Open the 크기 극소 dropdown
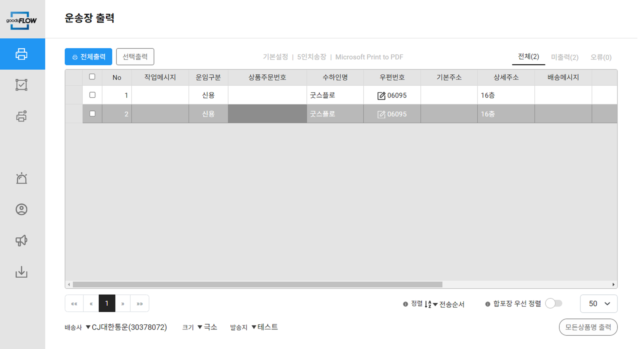 (207, 327)
